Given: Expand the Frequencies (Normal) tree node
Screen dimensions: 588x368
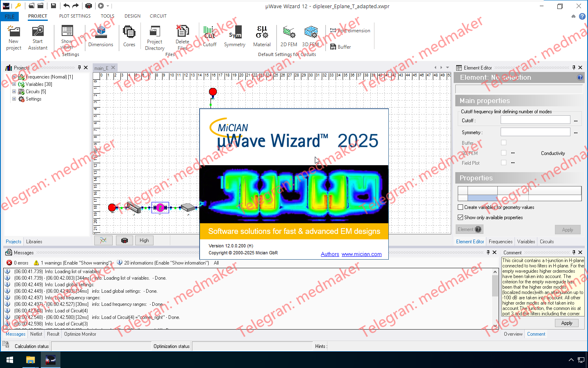Looking at the screenshot, I should pos(14,77).
